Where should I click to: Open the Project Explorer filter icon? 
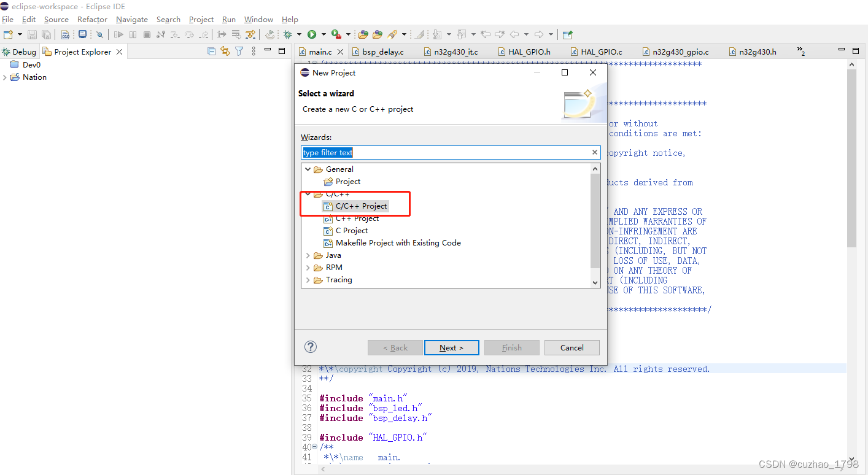[x=239, y=52]
